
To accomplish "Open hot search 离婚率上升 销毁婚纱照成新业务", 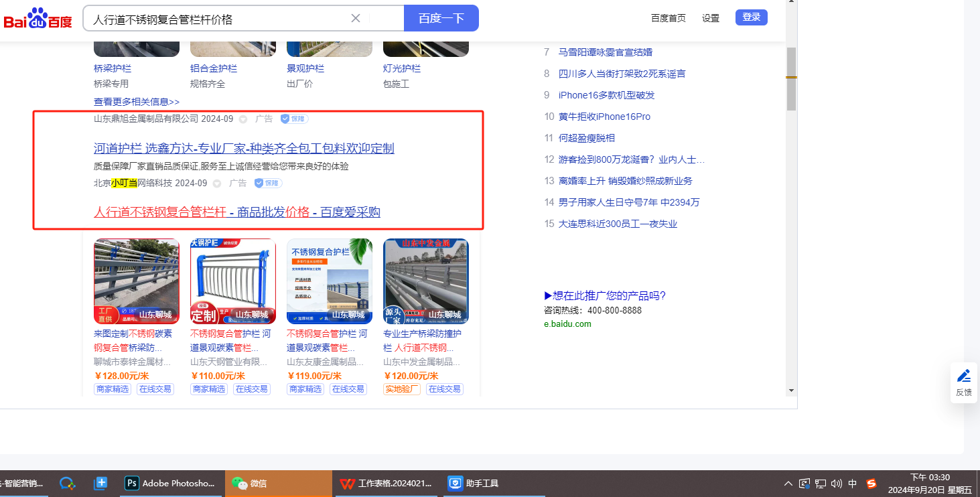I will tap(626, 181).
